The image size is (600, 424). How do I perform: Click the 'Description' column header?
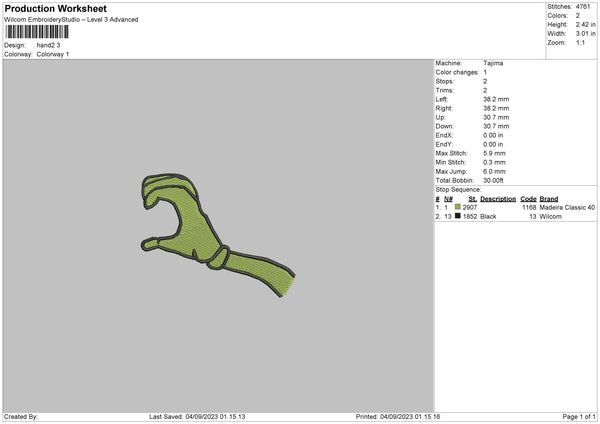click(498, 199)
